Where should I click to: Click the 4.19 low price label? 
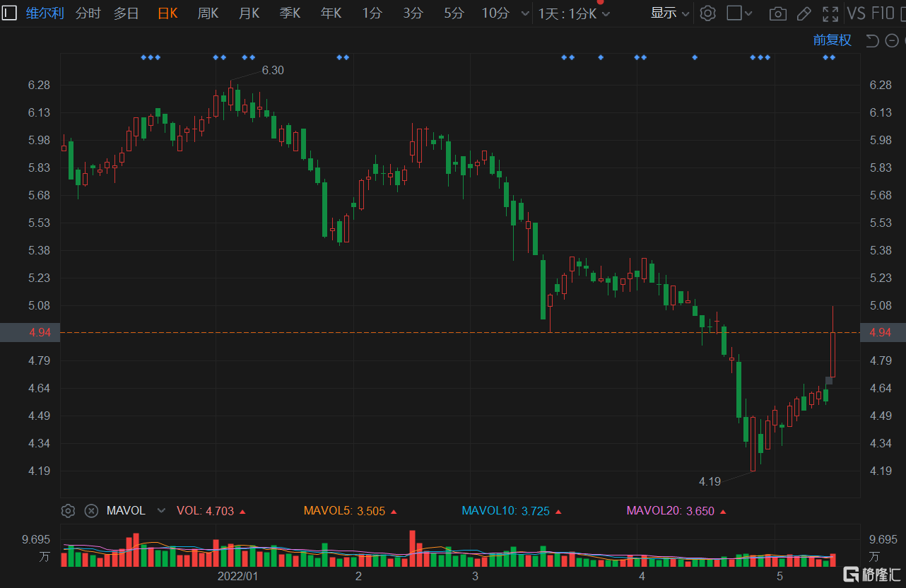point(710,481)
